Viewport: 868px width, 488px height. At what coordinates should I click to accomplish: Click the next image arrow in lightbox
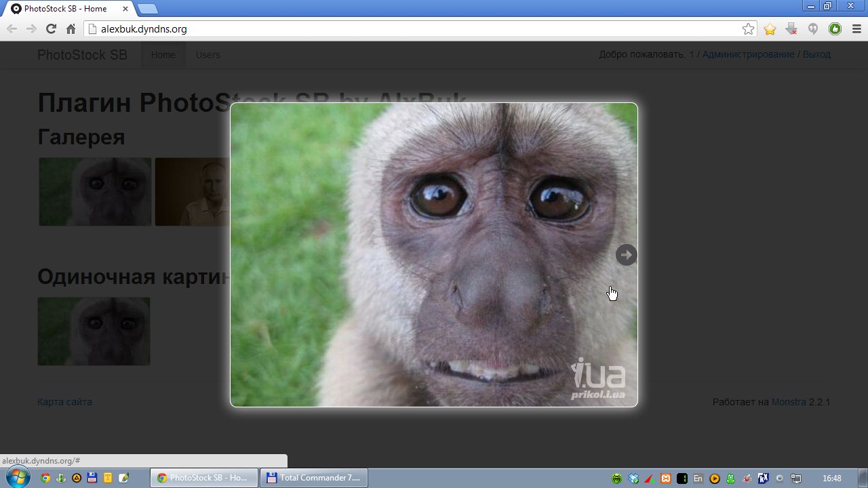pos(626,255)
